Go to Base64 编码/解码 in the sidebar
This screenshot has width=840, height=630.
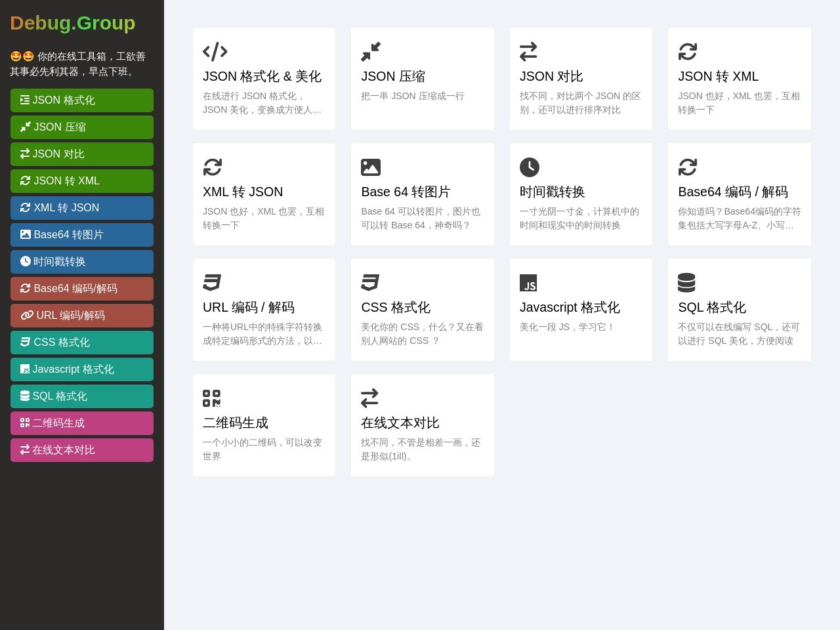[82, 289]
